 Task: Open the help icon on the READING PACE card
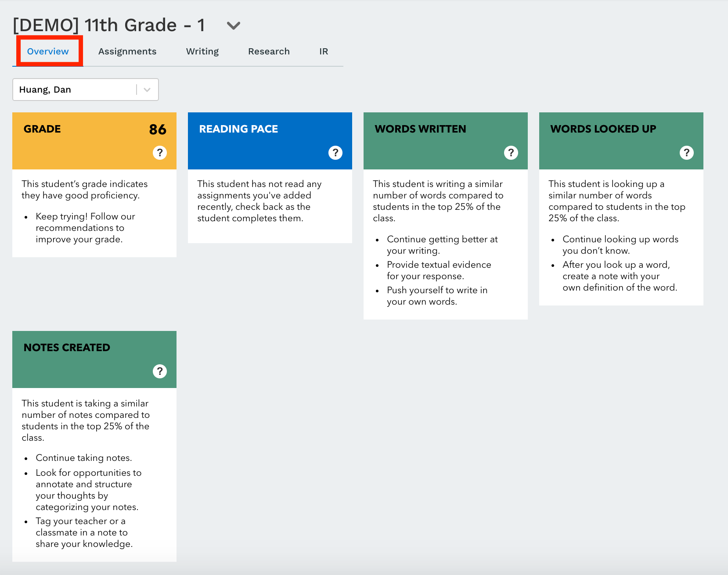point(335,153)
